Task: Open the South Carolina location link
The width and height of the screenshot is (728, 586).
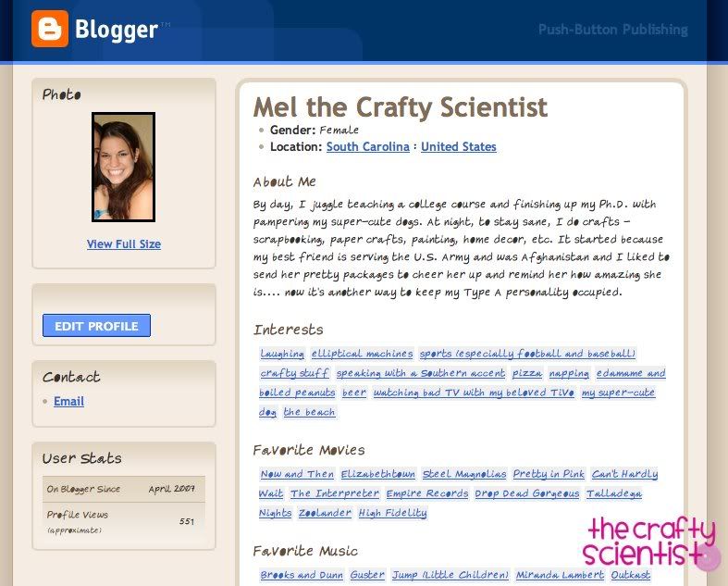Action: (x=367, y=147)
